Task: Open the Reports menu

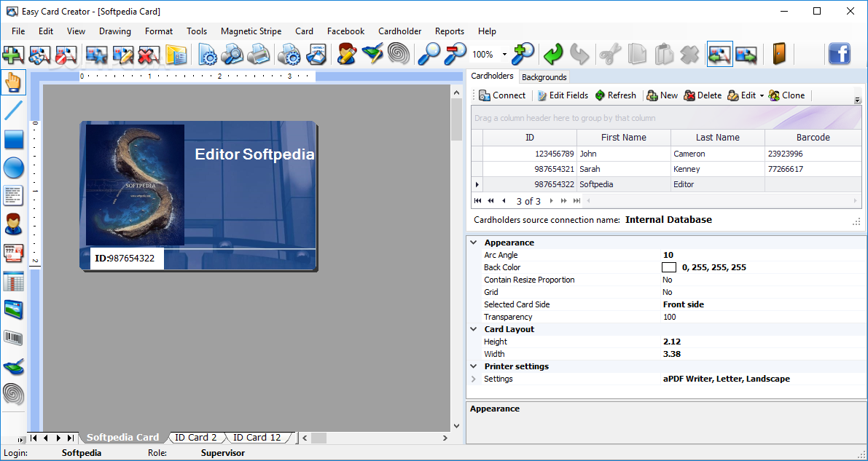Action: pos(450,31)
